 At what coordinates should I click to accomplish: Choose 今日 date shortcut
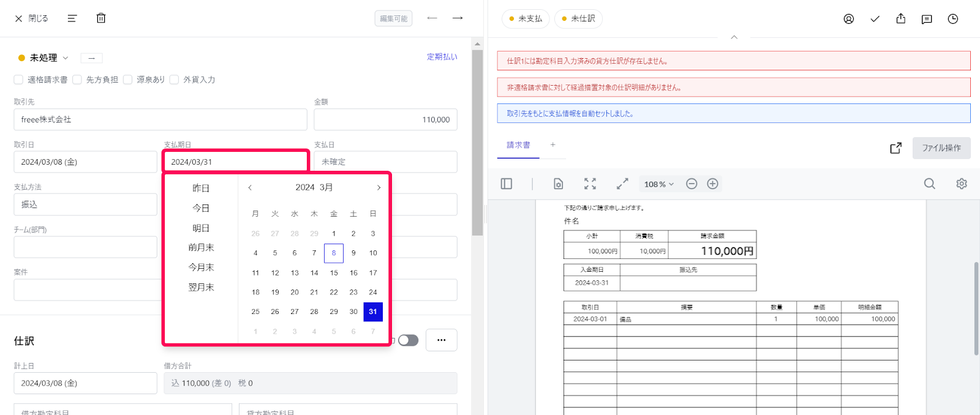[201, 208]
